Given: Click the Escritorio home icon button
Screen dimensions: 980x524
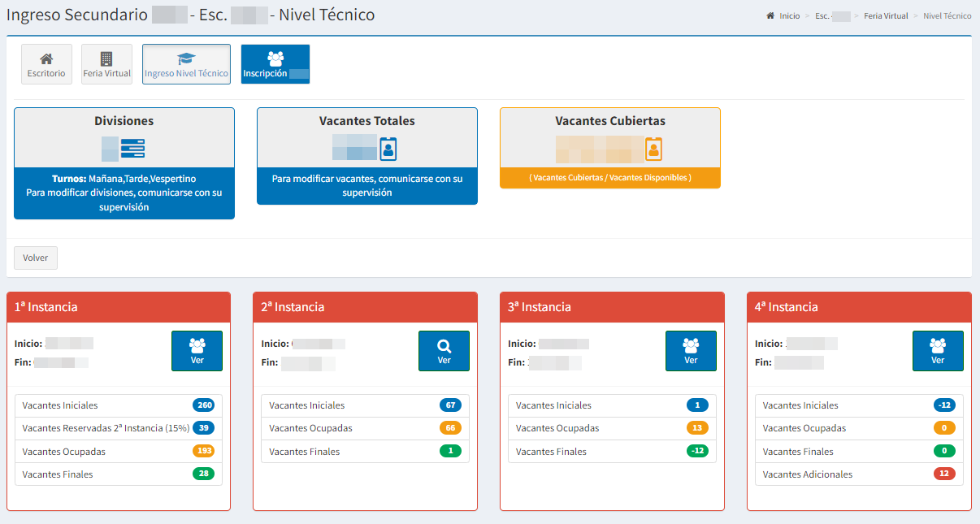Looking at the screenshot, I should [46, 64].
